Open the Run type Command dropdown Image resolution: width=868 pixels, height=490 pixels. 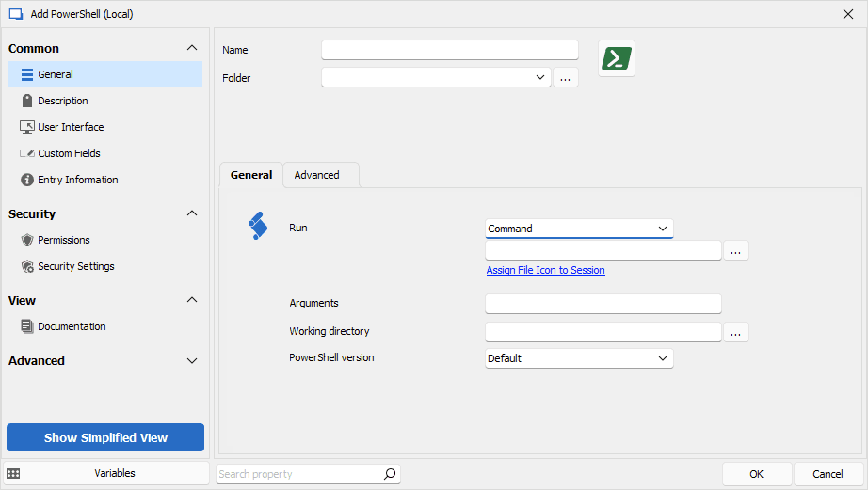point(579,229)
